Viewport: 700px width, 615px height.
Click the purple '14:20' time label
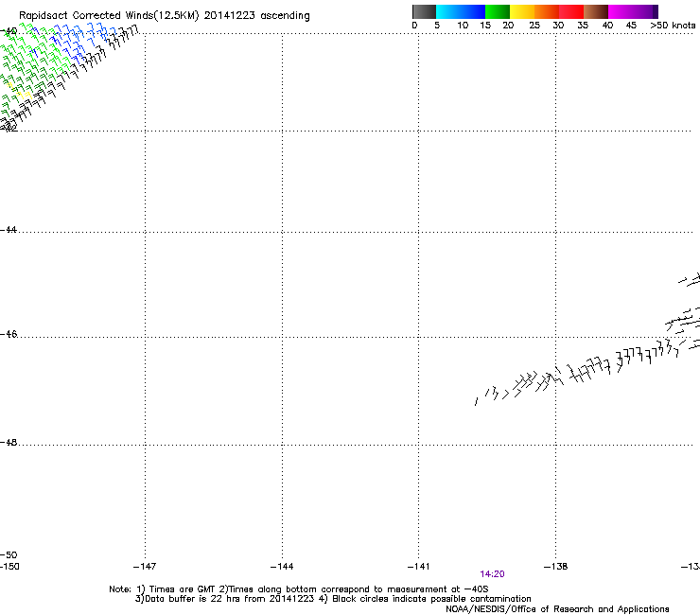[x=492, y=574]
